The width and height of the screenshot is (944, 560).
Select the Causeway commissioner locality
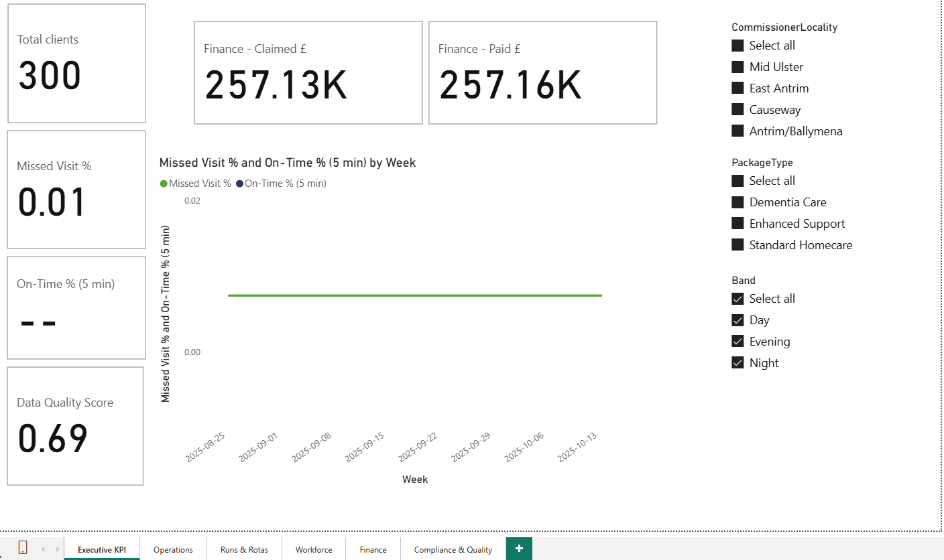click(x=737, y=109)
